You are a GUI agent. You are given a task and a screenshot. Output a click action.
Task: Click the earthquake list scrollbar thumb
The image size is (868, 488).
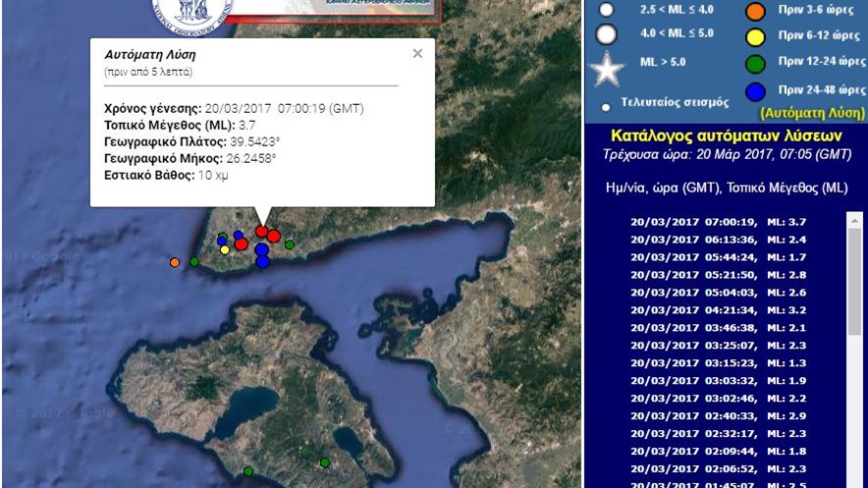coord(854,281)
